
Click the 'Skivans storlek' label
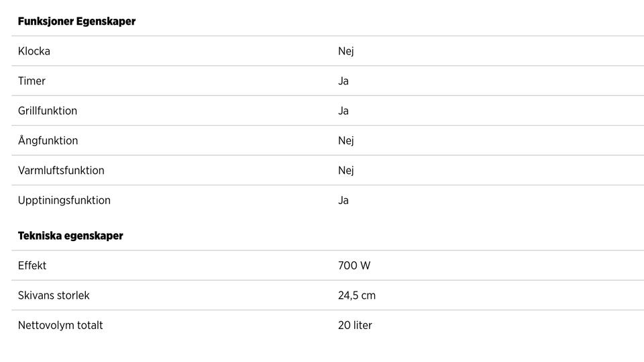click(54, 296)
